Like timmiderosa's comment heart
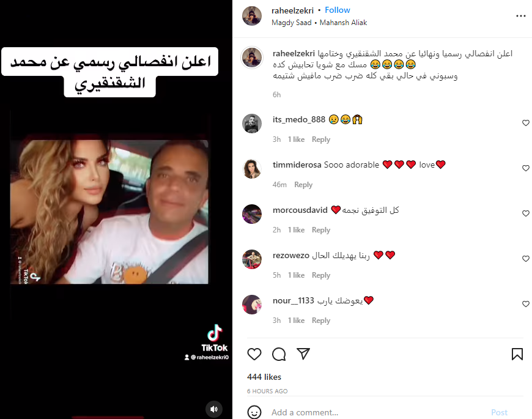The width and height of the screenshot is (532, 419). (x=525, y=168)
